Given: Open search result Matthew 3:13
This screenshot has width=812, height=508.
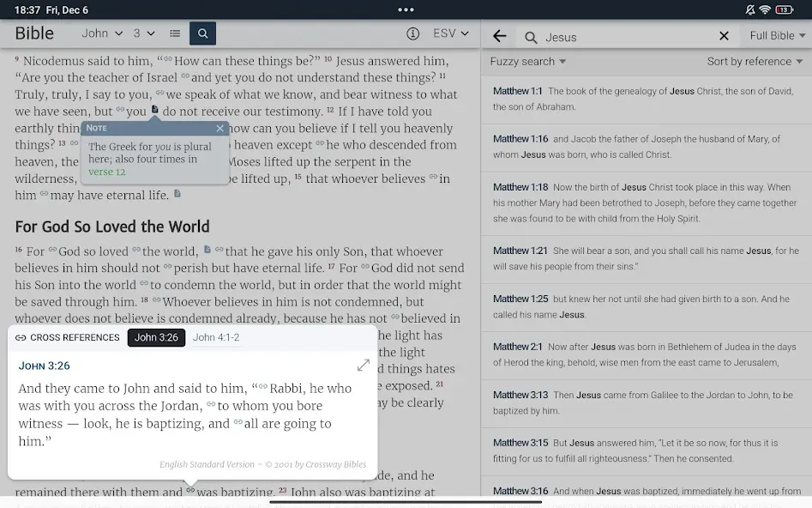Looking at the screenshot, I should click(x=647, y=402).
